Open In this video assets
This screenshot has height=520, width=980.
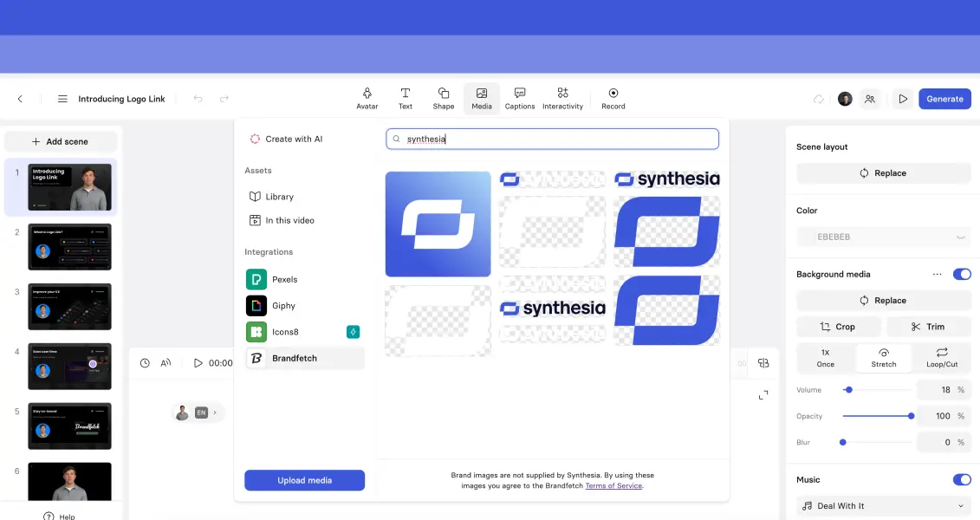282,220
